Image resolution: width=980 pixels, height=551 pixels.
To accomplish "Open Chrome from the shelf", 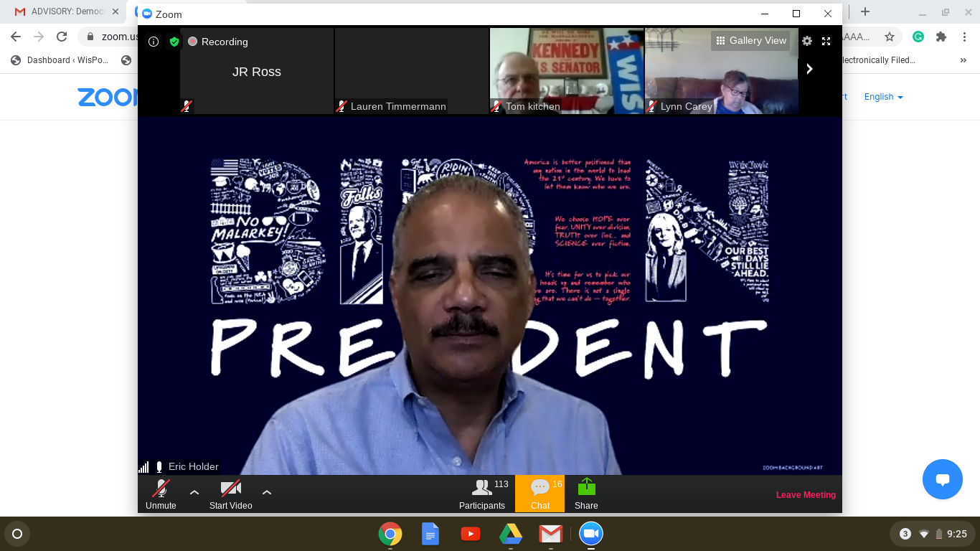I will coord(390,534).
